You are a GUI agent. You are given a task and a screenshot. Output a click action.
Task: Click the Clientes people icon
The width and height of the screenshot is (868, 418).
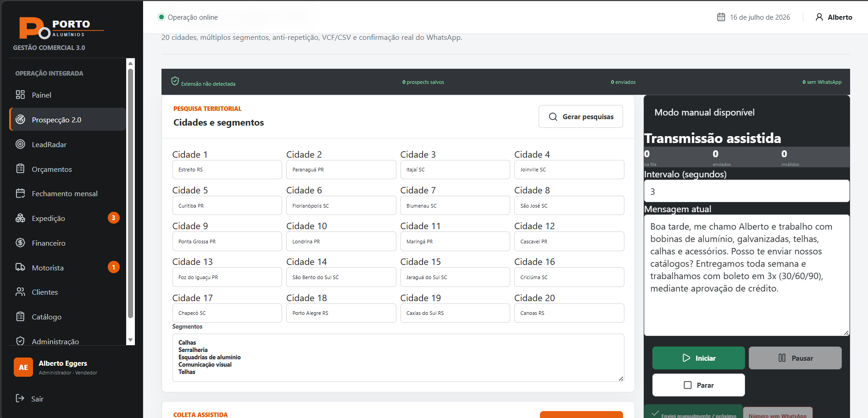pyautogui.click(x=20, y=292)
